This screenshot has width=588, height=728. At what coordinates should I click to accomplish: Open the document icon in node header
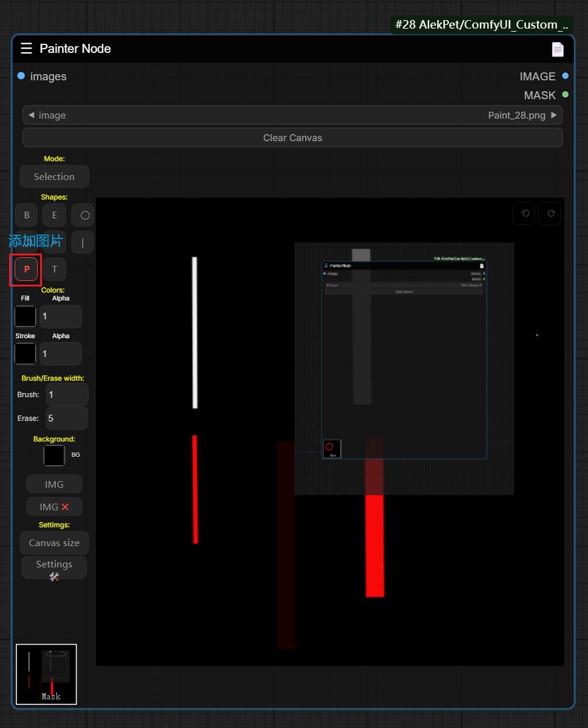pyautogui.click(x=558, y=49)
